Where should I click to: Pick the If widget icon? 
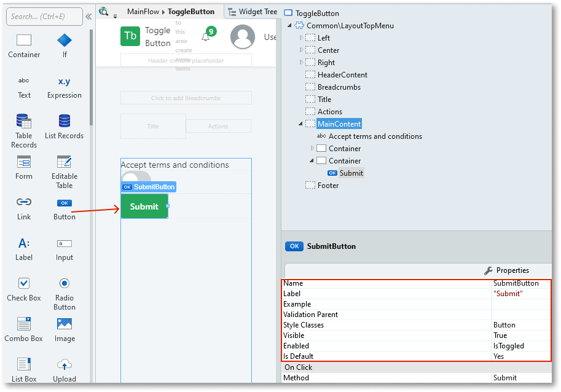click(x=65, y=41)
